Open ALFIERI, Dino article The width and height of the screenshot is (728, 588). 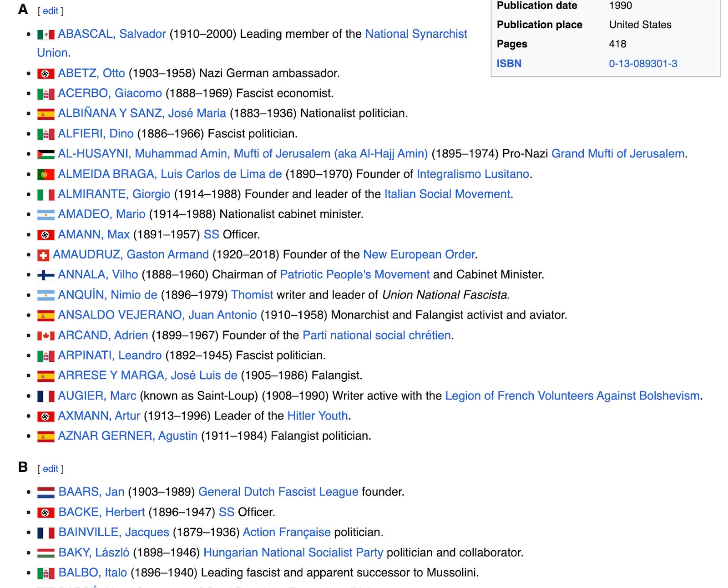(x=96, y=133)
